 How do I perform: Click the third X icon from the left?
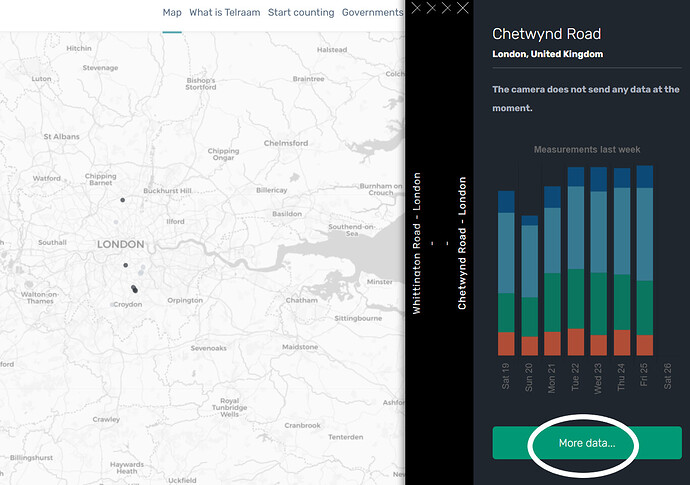(446, 8)
